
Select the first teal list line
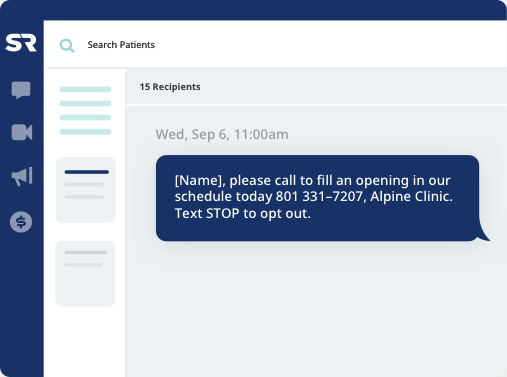pos(85,89)
